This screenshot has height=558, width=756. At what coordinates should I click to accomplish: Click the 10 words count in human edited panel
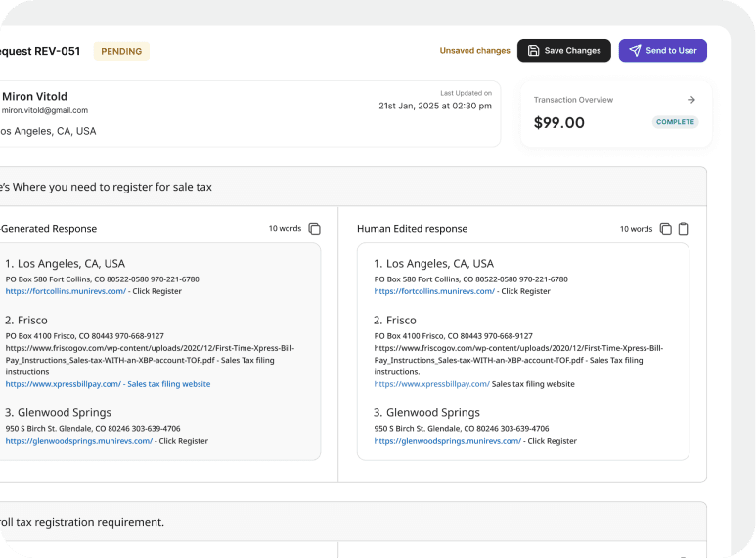point(636,229)
